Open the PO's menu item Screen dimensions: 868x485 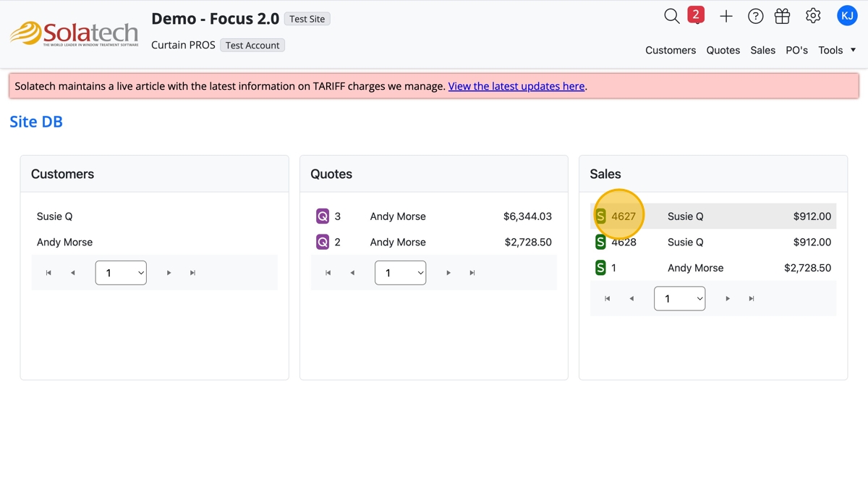point(796,50)
